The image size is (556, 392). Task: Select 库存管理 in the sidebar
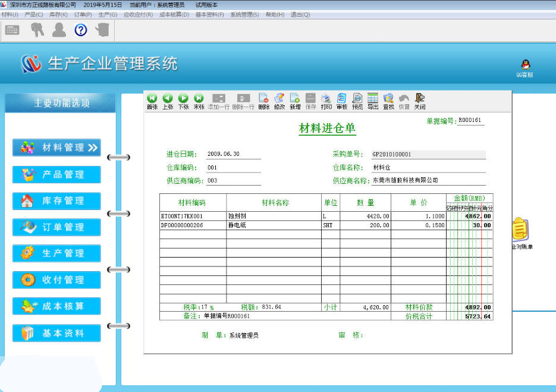pyautogui.click(x=56, y=201)
